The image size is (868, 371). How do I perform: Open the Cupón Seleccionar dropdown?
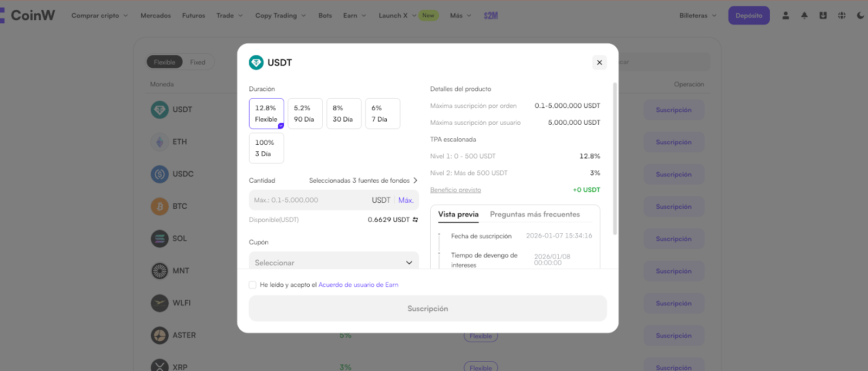click(x=334, y=260)
